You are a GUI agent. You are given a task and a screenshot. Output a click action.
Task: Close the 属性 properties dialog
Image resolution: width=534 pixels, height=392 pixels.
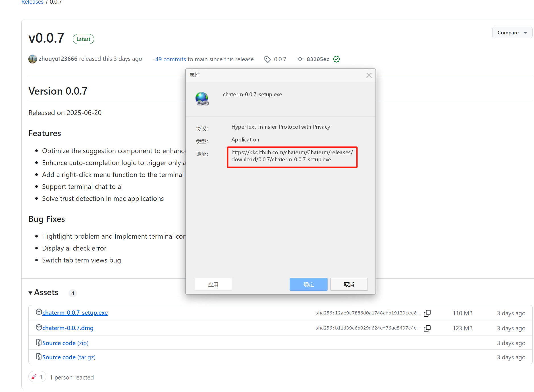pyautogui.click(x=369, y=75)
